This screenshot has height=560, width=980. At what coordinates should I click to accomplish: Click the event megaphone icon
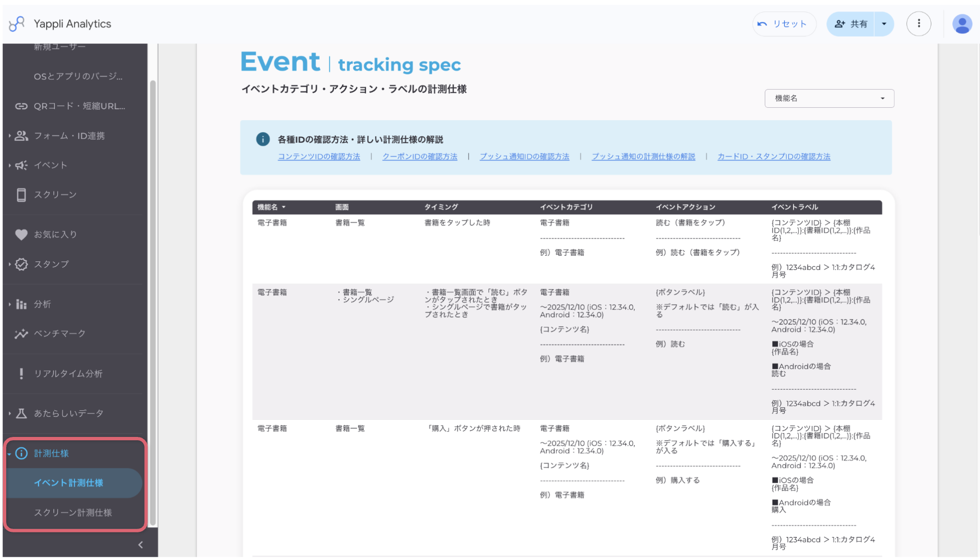(21, 165)
